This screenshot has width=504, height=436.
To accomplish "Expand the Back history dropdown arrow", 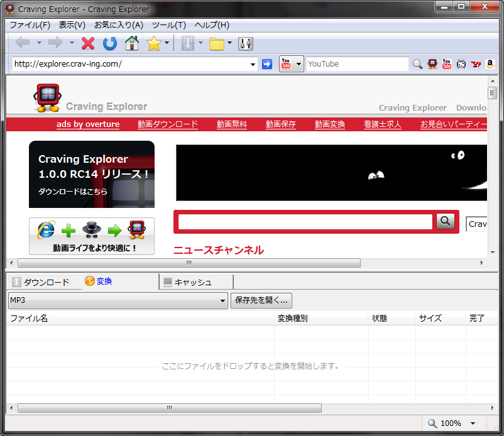I will pos(39,43).
